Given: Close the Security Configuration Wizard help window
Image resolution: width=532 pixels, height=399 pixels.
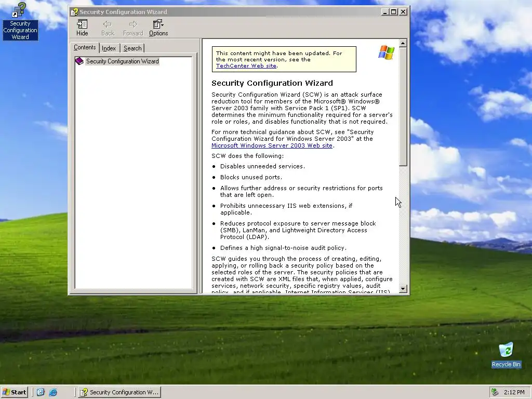Looking at the screenshot, I should tap(403, 12).
